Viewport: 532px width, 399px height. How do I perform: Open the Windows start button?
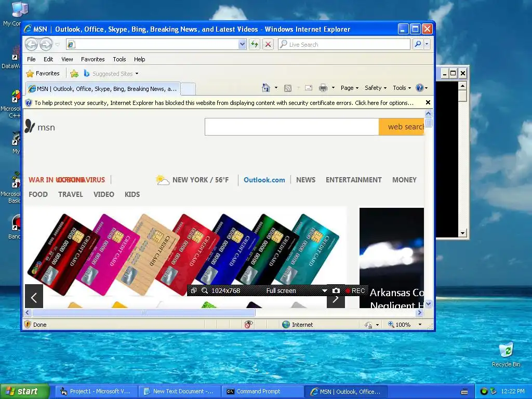pyautogui.click(x=25, y=391)
